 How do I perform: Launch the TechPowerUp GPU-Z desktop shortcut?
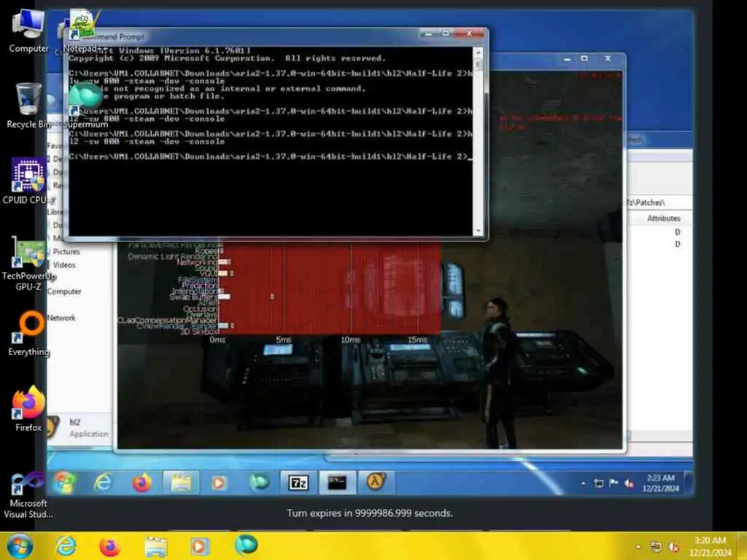click(28, 262)
